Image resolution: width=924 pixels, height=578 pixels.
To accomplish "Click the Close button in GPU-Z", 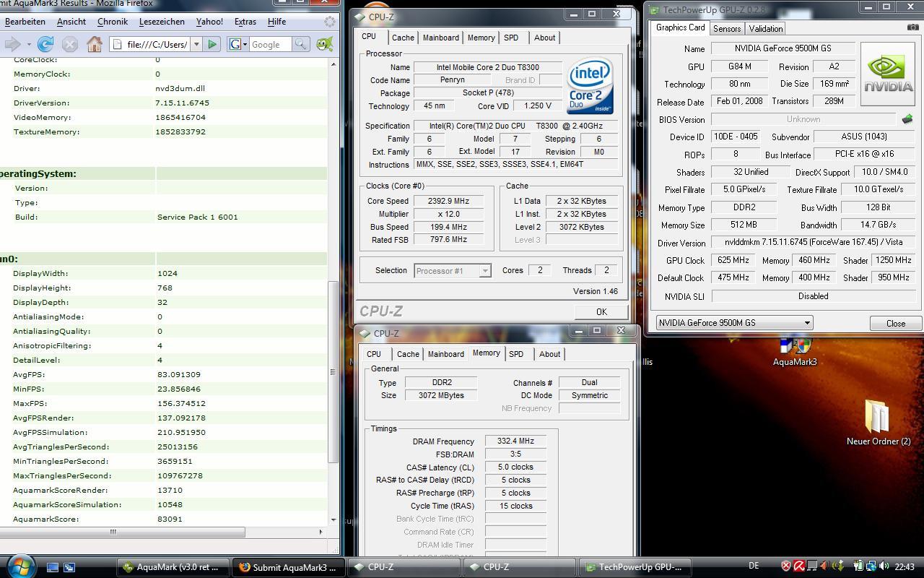I will pyautogui.click(x=896, y=323).
